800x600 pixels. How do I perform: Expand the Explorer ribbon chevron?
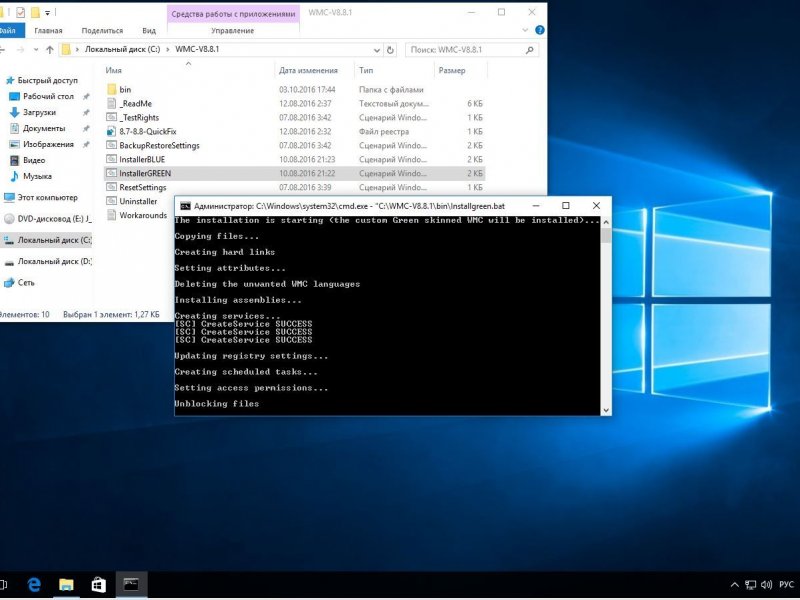[x=525, y=30]
